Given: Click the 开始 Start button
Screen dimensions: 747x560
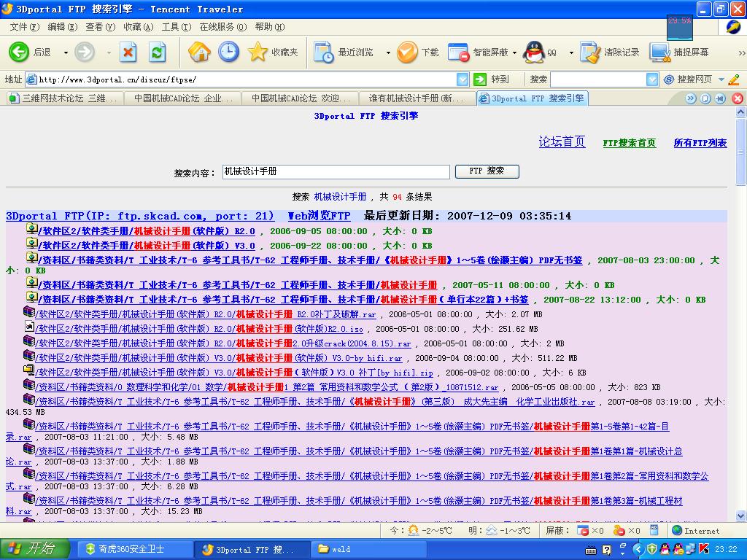Looking at the screenshot, I should click(34, 549).
